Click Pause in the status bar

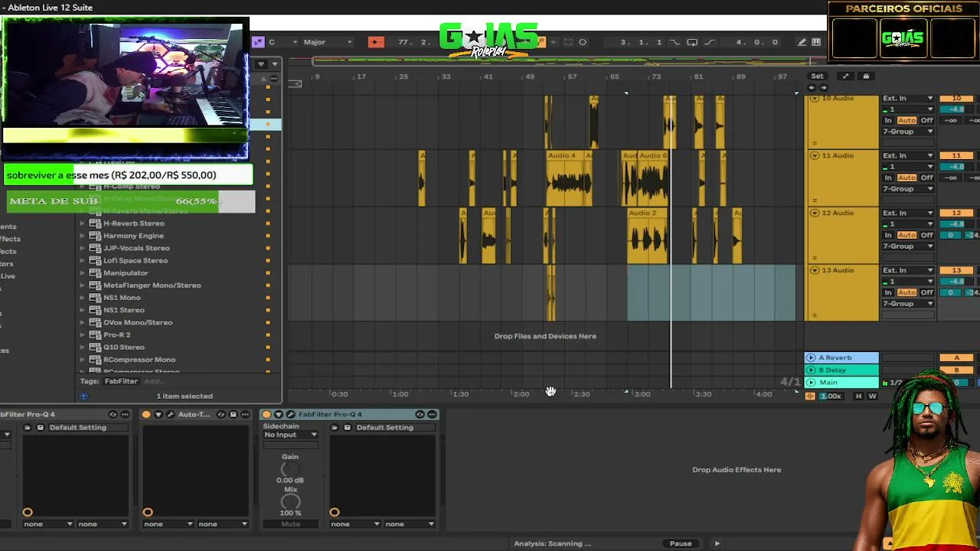(681, 543)
